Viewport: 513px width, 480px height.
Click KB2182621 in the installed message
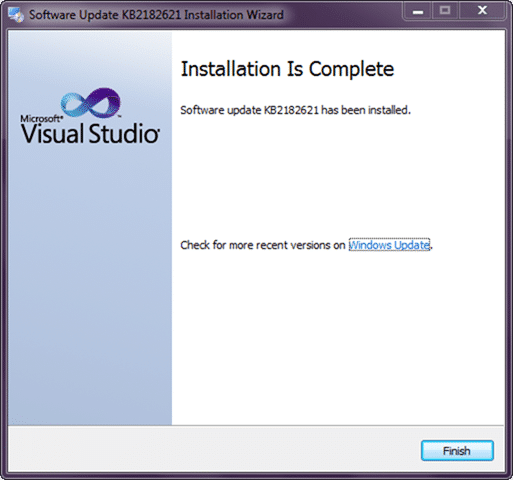pyautogui.click(x=291, y=110)
